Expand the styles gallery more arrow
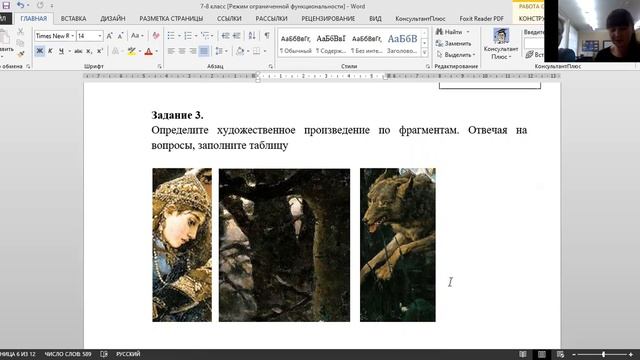This screenshot has height=360, width=640. (424, 53)
